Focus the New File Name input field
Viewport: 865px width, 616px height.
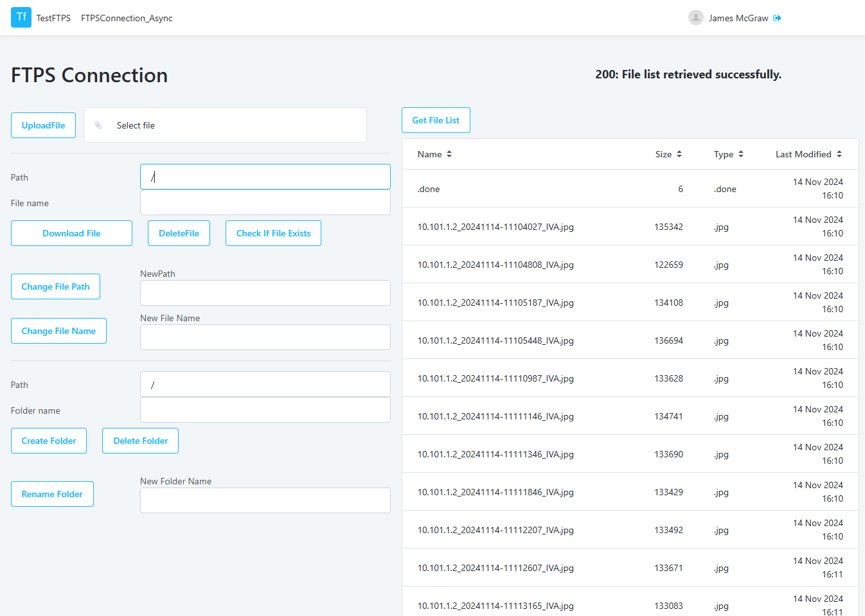coord(265,337)
